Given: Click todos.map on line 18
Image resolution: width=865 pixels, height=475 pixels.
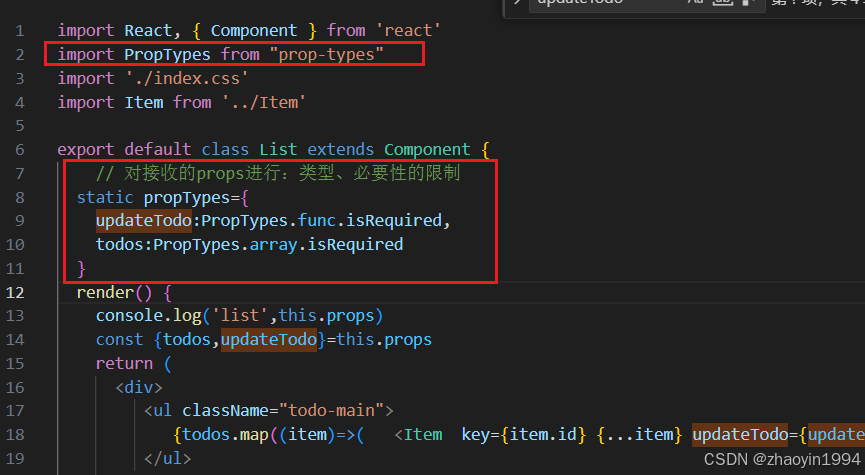Looking at the screenshot, I should click(x=225, y=435).
